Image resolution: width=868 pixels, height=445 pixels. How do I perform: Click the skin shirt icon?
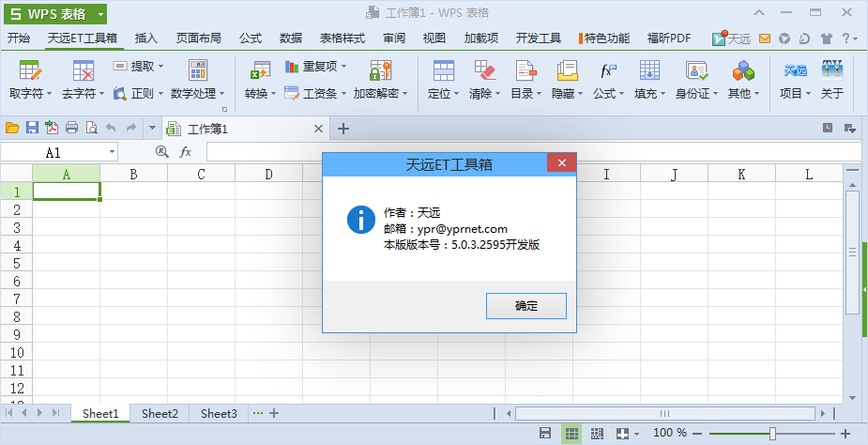click(x=827, y=38)
